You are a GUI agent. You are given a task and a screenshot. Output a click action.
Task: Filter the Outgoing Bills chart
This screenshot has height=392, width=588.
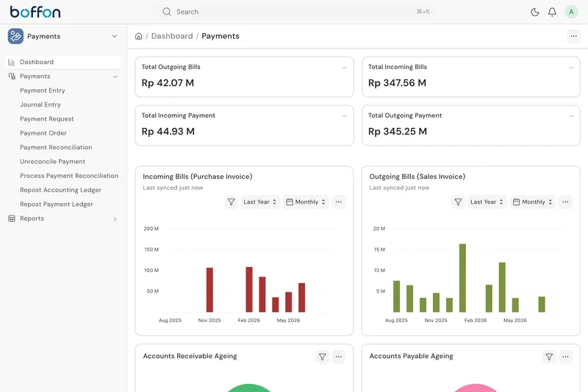(x=458, y=202)
